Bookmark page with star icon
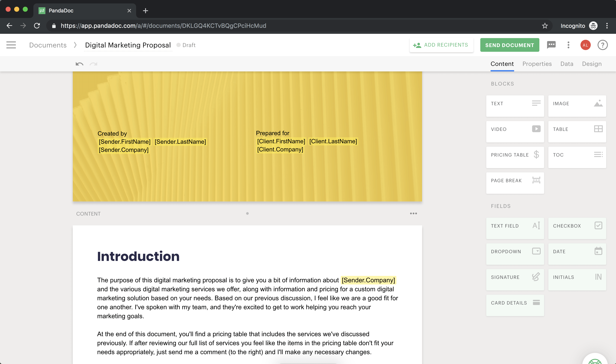This screenshot has height=364, width=616. click(x=545, y=26)
